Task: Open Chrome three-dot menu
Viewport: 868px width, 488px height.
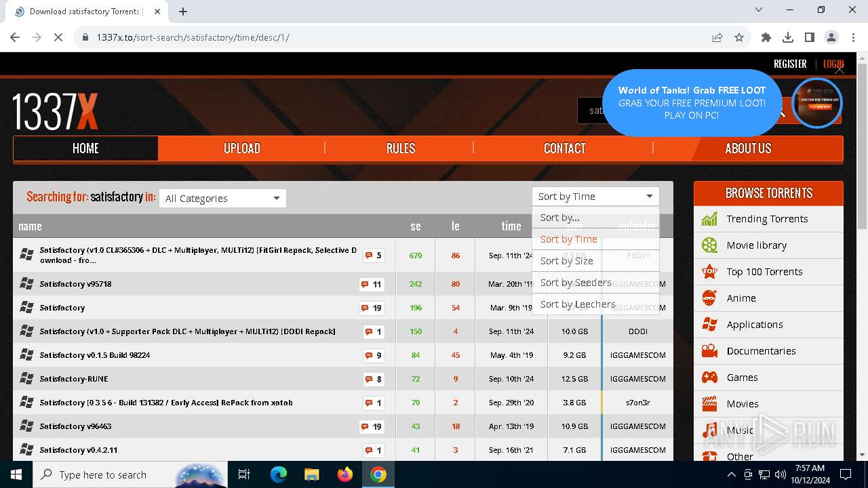Action: click(x=853, y=37)
